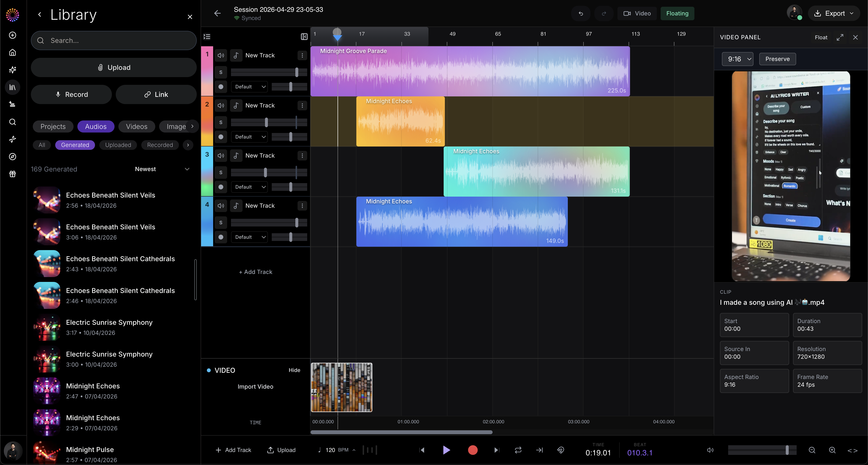
Task: Toggle the Floating mode button
Action: [x=677, y=13]
